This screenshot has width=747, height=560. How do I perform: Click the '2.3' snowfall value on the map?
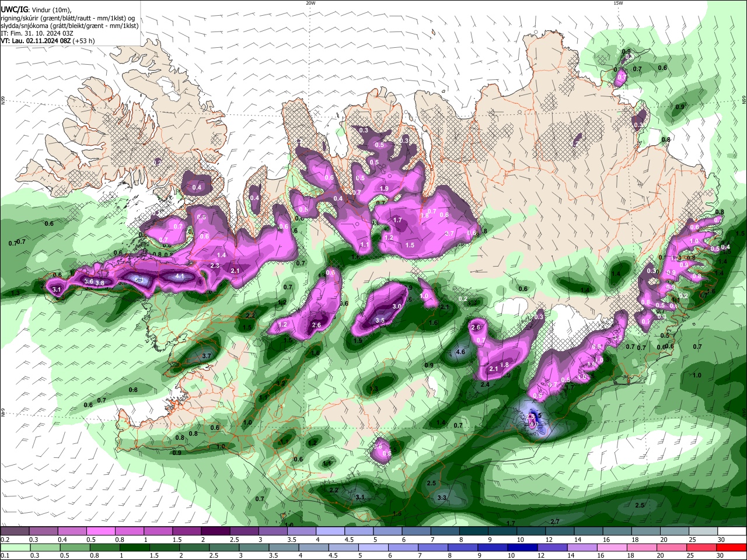[x=214, y=266]
